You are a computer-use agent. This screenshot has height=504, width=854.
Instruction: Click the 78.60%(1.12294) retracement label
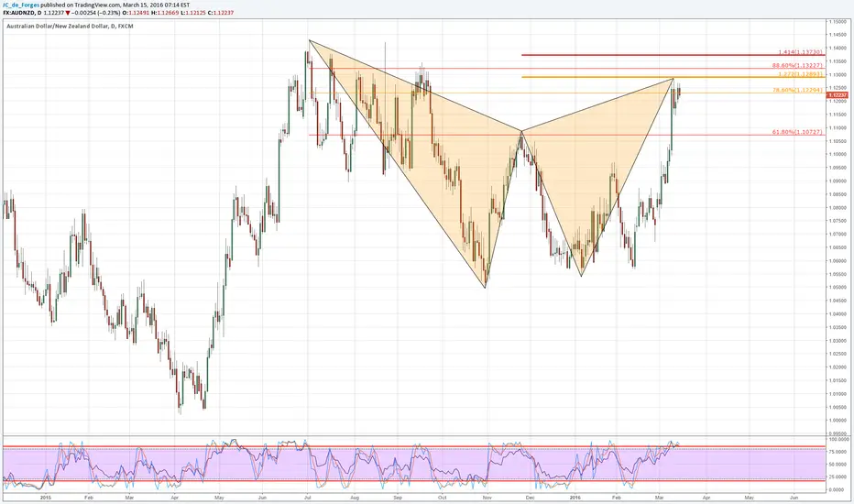click(x=797, y=90)
